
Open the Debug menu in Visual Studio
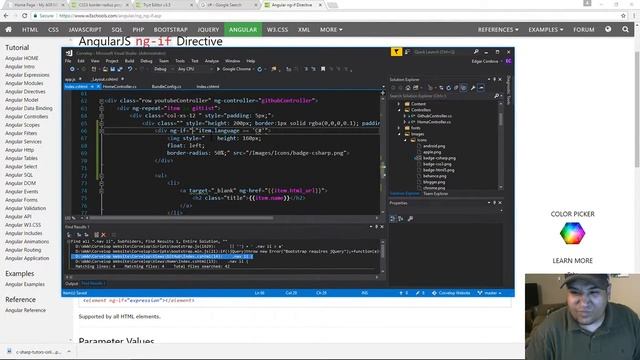146,61
